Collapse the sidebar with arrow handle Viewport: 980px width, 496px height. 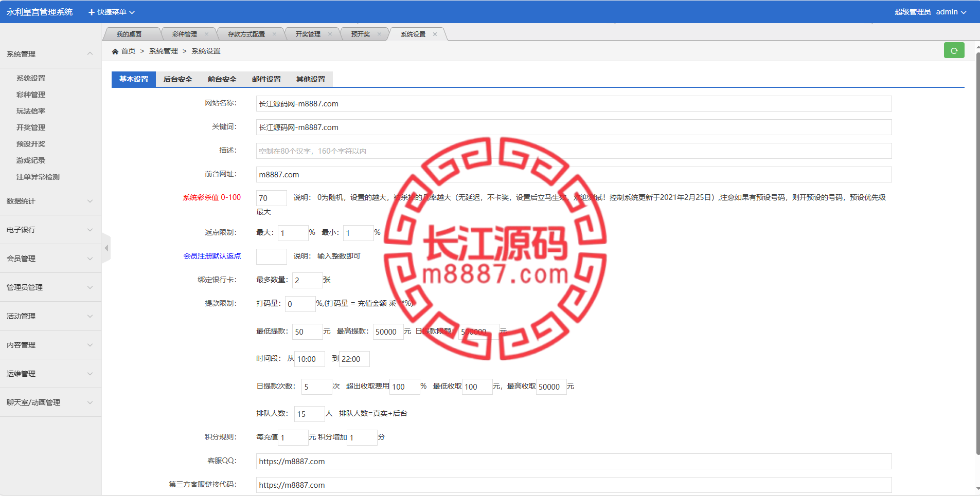[106, 248]
